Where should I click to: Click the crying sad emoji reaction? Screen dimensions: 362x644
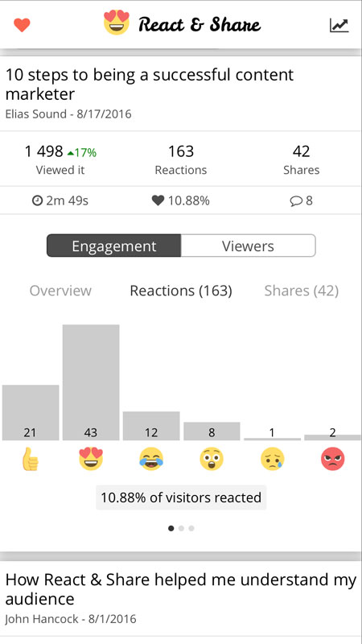click(272, 459)
